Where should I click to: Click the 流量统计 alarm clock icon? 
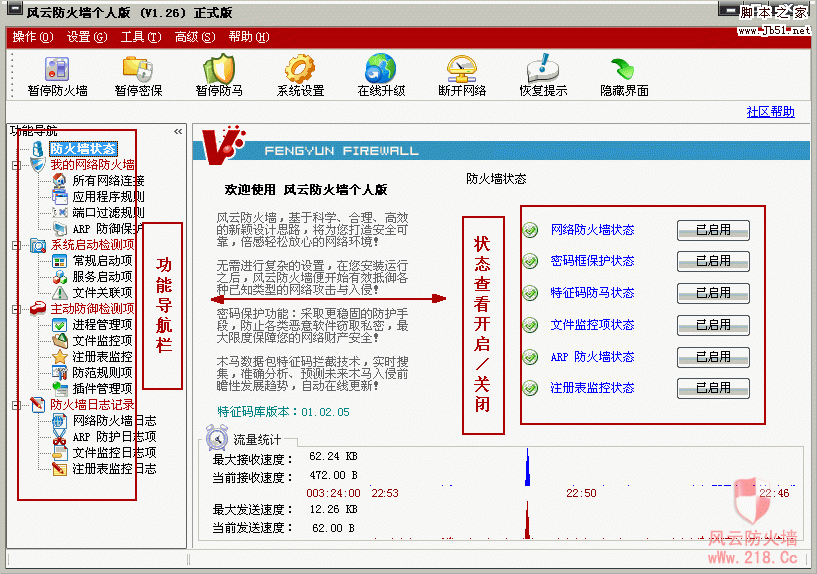click(x=217, y=438)
